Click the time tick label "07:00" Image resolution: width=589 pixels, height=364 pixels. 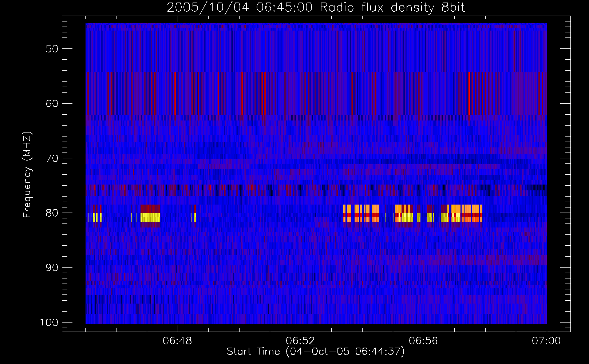(546, 341)
